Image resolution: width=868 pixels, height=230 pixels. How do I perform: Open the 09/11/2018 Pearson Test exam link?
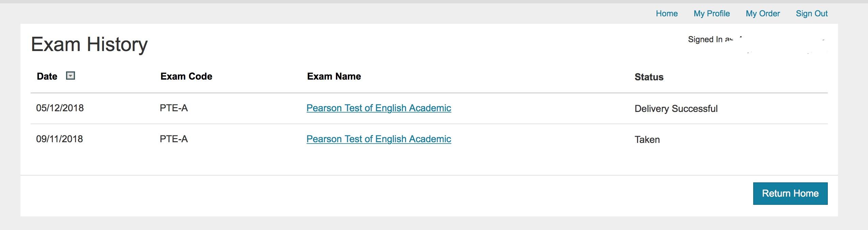coord(378,139)
